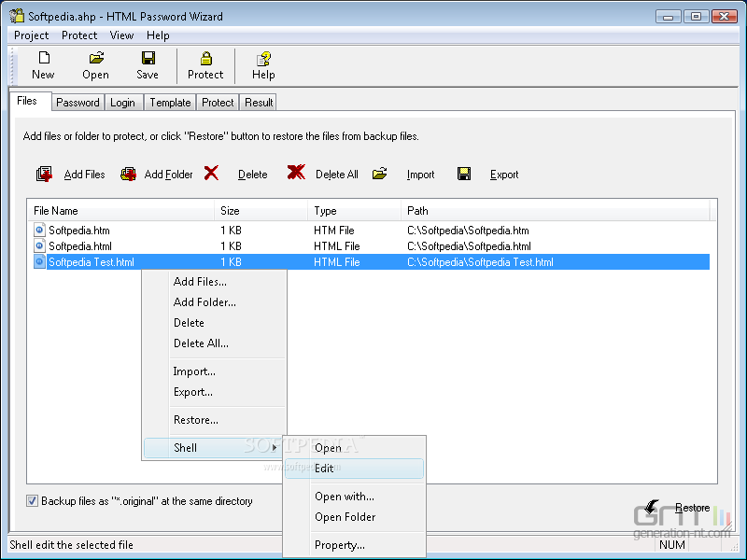Image resolution: width=747 pixels, height=560 pixels.
Task: Click the Softpedia.htm file icon
Action: [39, 230]
